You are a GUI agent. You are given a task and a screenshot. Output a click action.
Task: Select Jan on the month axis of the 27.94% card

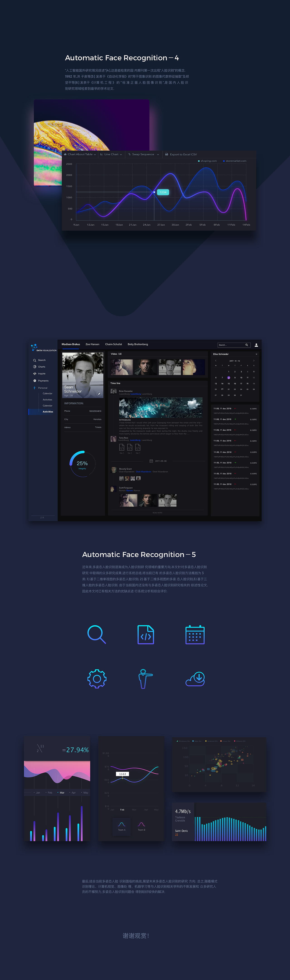(37, 793)
